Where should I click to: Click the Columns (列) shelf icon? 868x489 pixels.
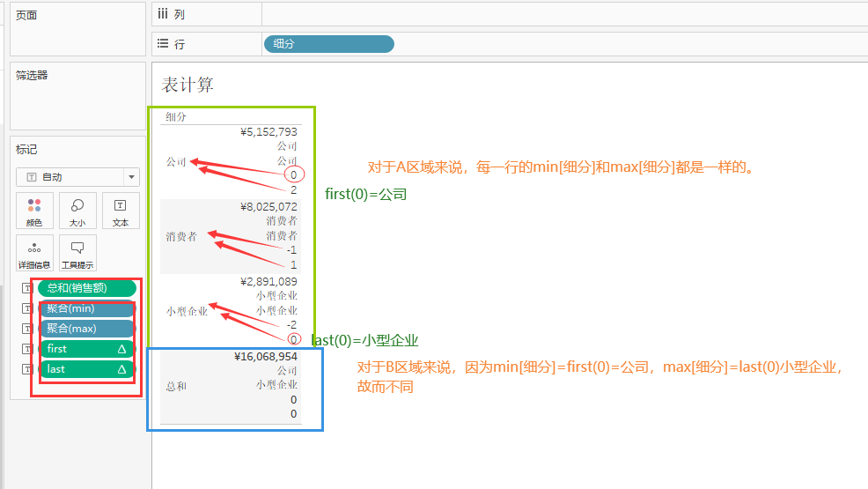point(163,14)
